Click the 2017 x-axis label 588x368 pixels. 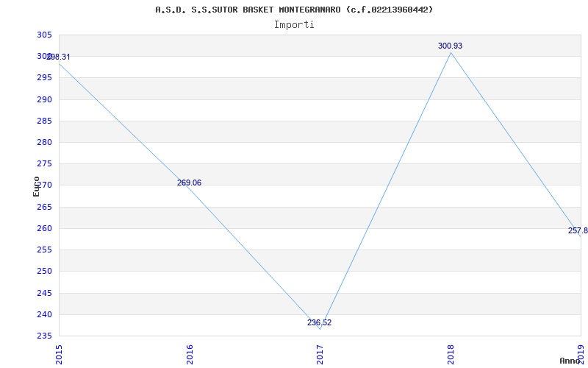(x=320, y=355)
